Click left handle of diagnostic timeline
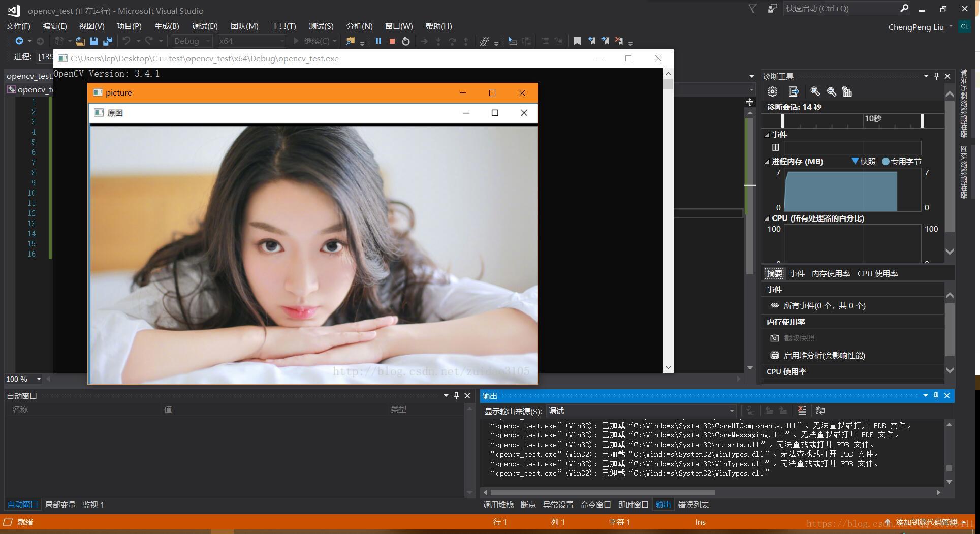The width and height of the screenshot is (980, 534). (x=783, y=120)
